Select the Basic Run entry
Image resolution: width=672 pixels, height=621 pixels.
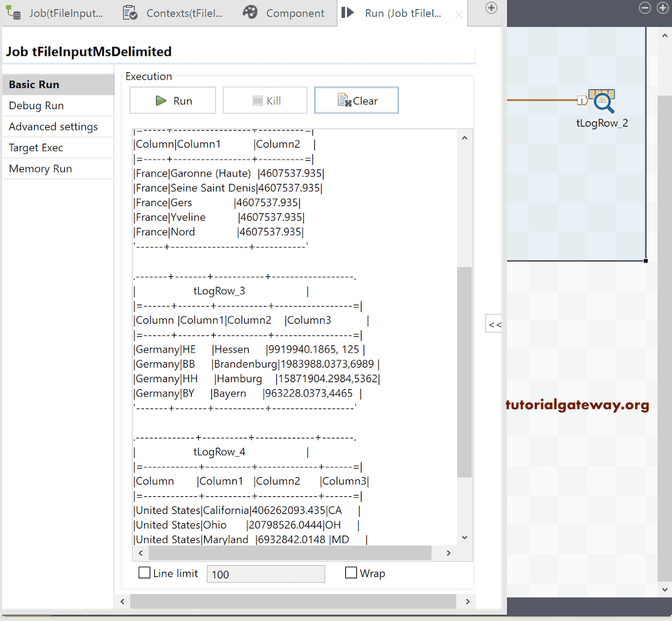click(33, 84)
